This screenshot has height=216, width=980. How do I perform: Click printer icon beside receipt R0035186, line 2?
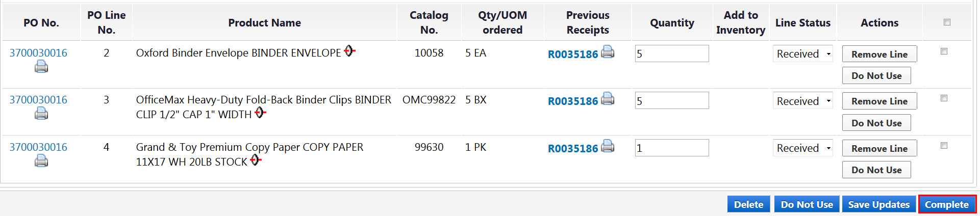pyautogui.click(x=608, y=52)
